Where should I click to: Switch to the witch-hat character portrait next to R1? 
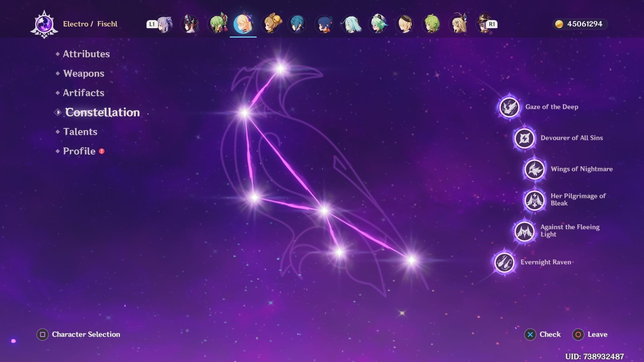483,23
